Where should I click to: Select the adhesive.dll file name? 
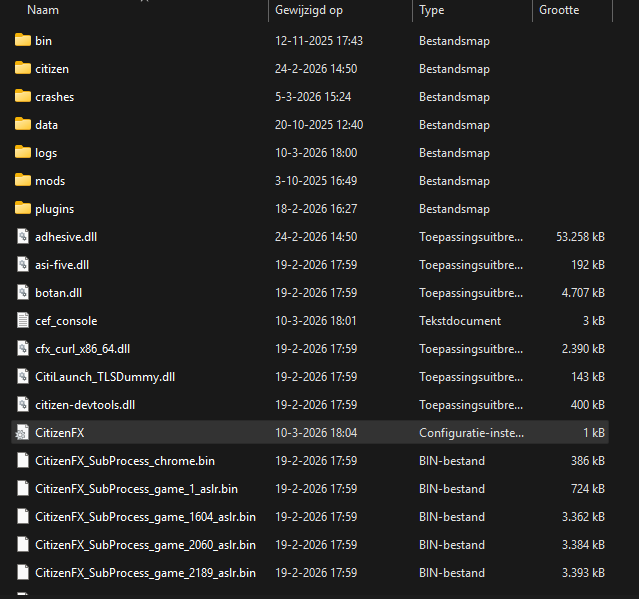point(66,237)
